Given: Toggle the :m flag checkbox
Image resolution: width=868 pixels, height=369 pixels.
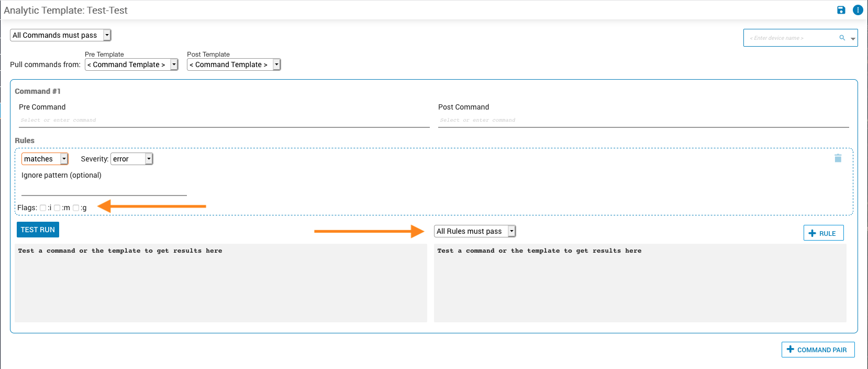Looking at the screenshot, I should (57, 208).
